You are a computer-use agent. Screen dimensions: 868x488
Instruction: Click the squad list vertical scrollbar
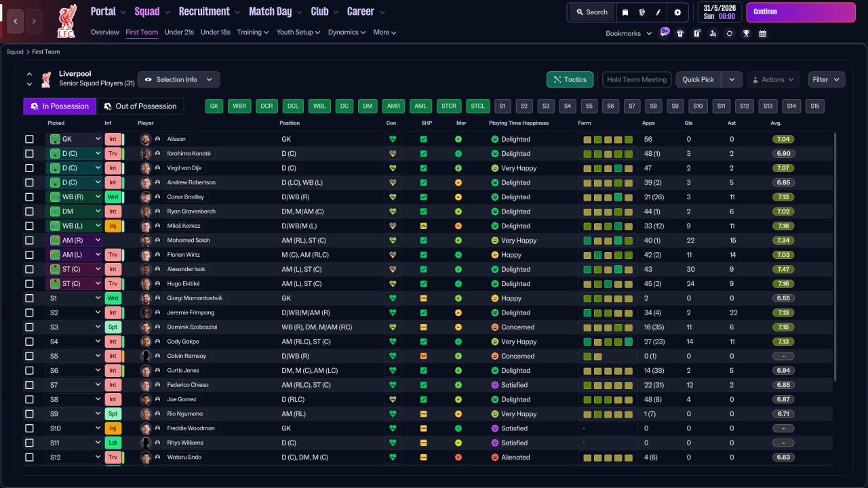(835, 258)
